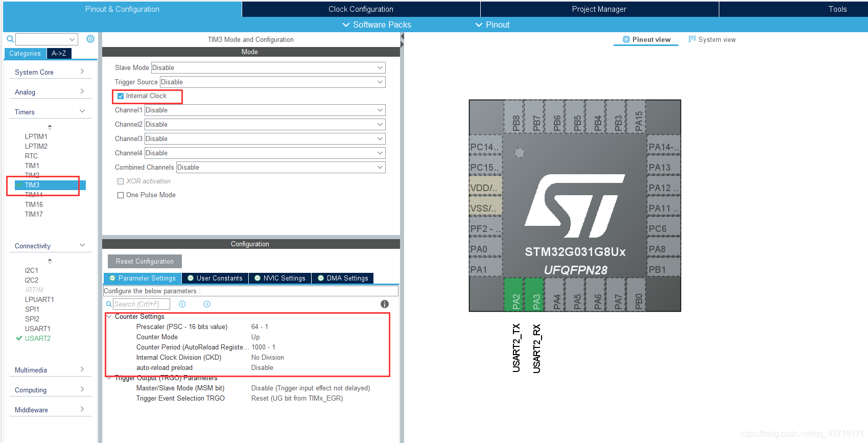Select TIM16 in the Timers list
The image size is (868, 443).
click(x=34, y=204)
